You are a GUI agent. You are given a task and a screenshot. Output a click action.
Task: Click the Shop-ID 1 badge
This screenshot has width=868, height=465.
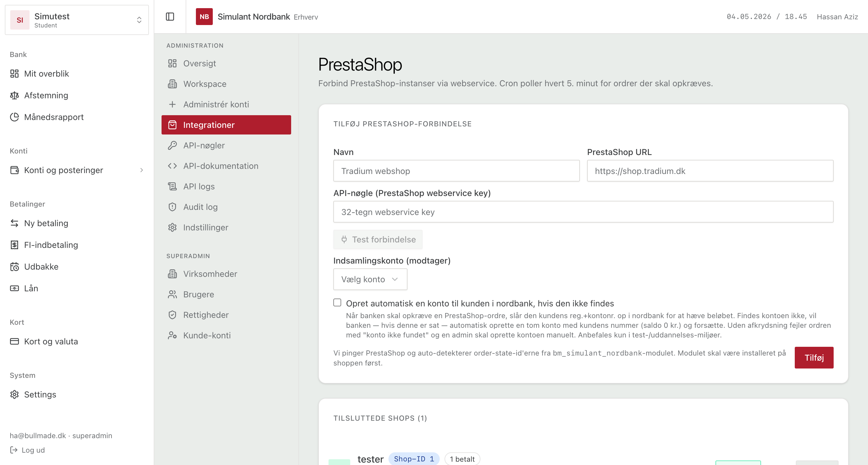pos(414,459)
